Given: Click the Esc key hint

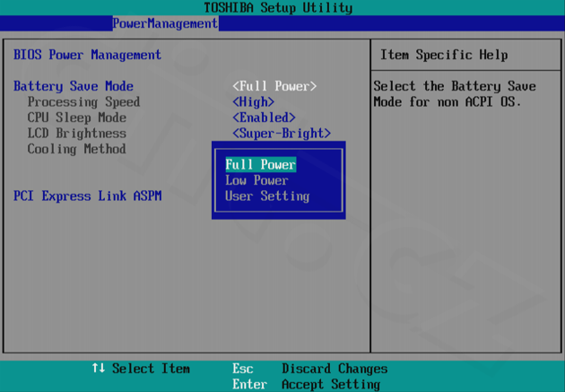Looking at the screenshot, I should (243, 369).
